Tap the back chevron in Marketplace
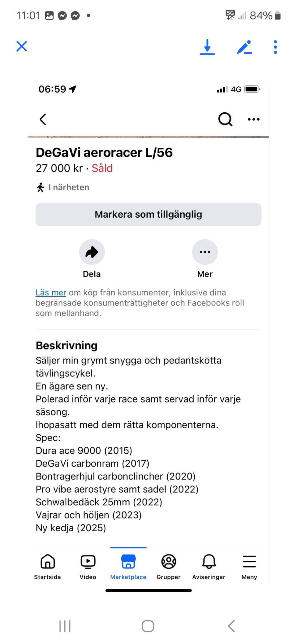Viewport: 297px width, 644px height. tap(43, 119)
